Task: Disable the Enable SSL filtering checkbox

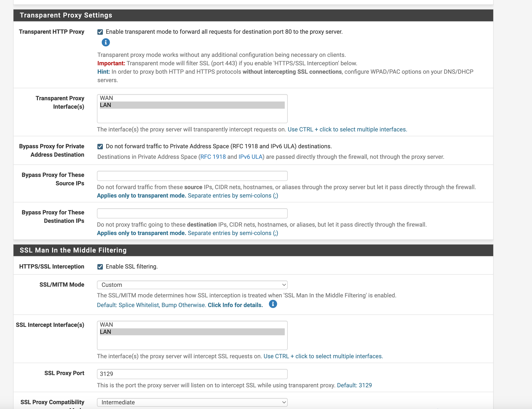Action: 100,267
